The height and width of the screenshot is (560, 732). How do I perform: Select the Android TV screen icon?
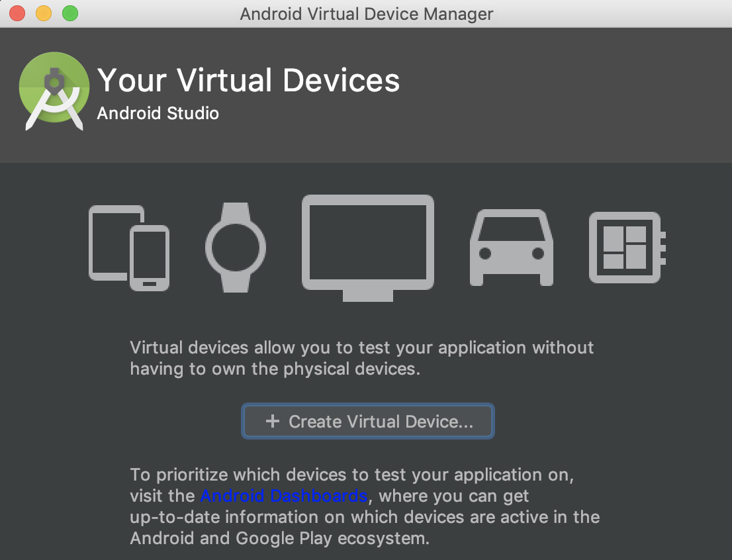[x=368, y=248]
